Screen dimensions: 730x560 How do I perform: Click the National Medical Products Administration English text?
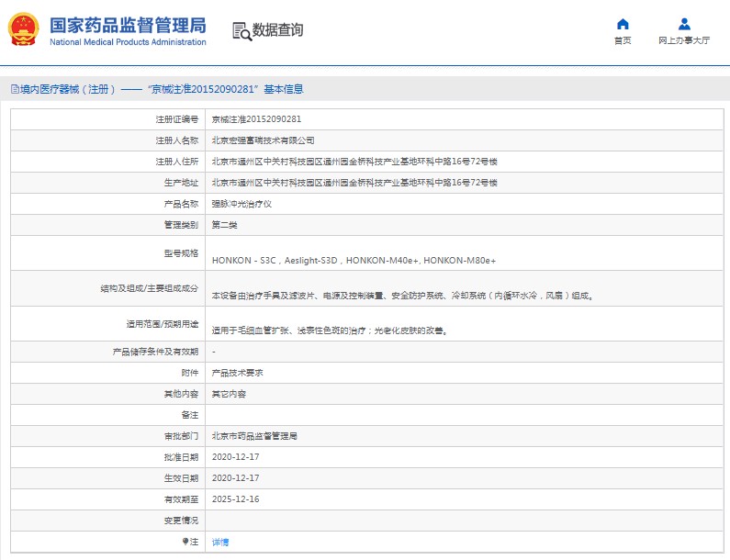coord(127,42)
